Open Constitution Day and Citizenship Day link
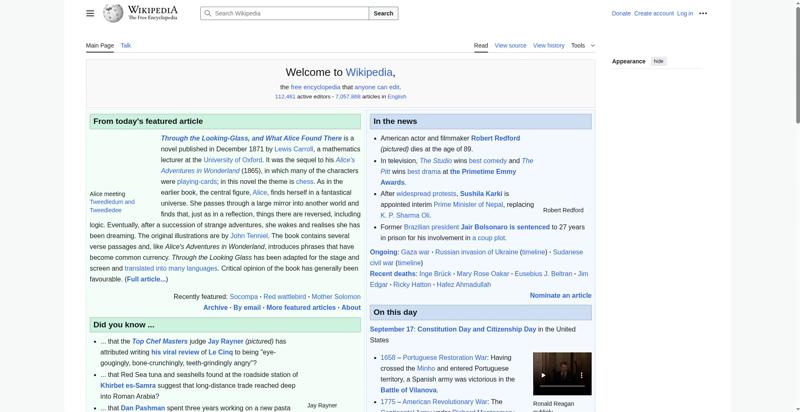Viewport: 800px width, 412px height. pyautogui.click(x=477, y=329)
